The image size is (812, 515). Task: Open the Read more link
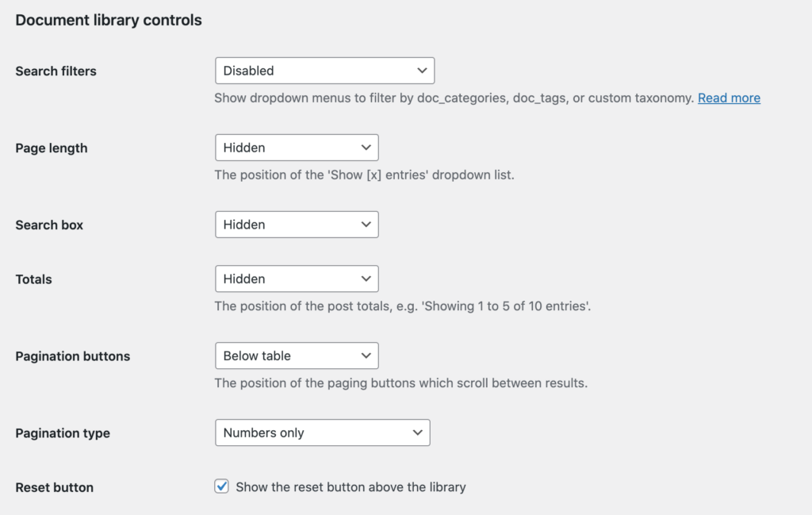(x=729, y=98)
